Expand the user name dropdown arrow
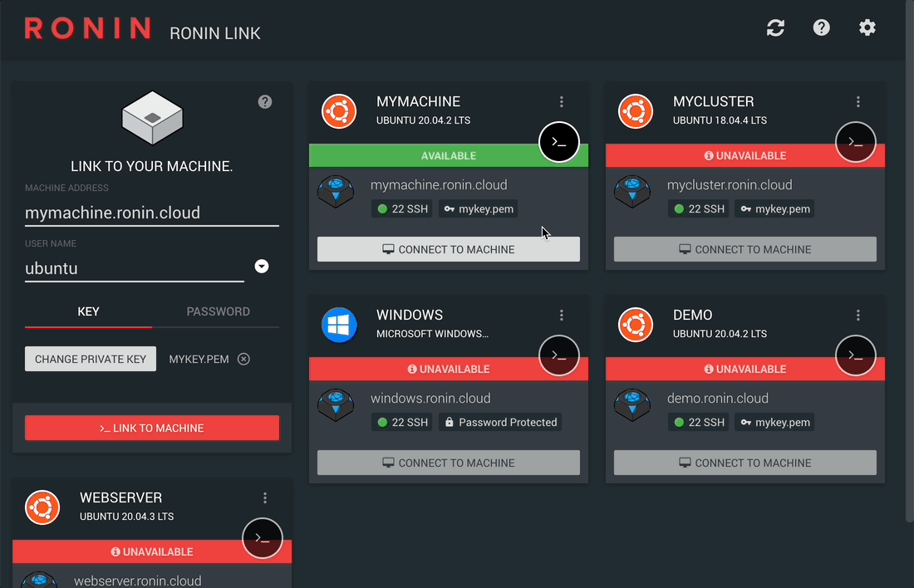Screen dimensions: 914x588 click(x=262, y=267)
